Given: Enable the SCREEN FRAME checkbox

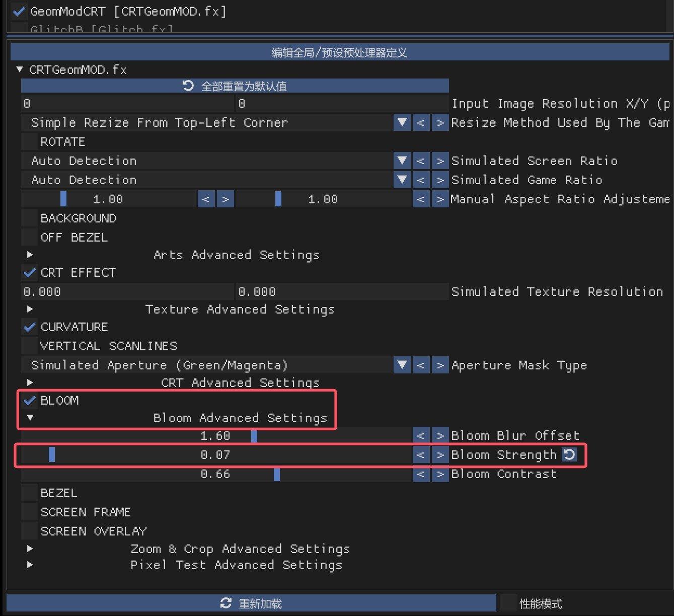Looking at the screenshot, I should [30, 512].
